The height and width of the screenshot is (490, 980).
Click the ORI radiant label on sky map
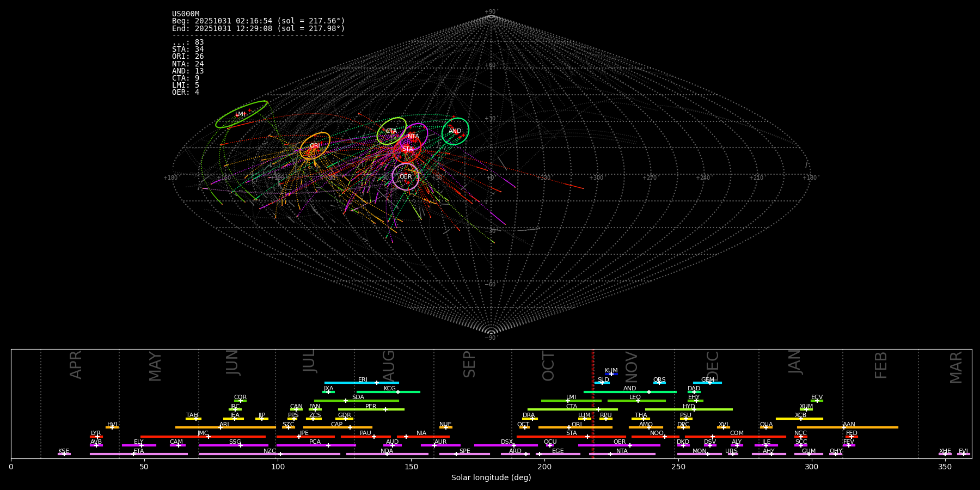pos(315,146)
